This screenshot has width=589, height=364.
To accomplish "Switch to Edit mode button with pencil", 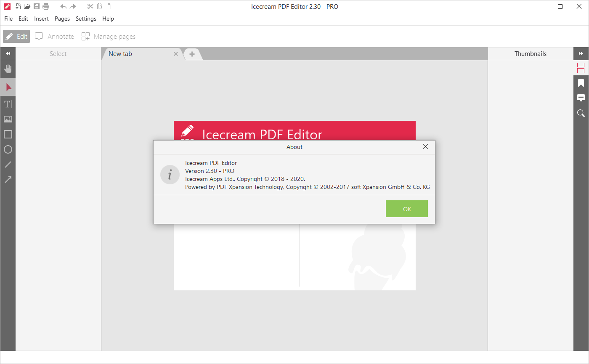I will click(16, 37).
